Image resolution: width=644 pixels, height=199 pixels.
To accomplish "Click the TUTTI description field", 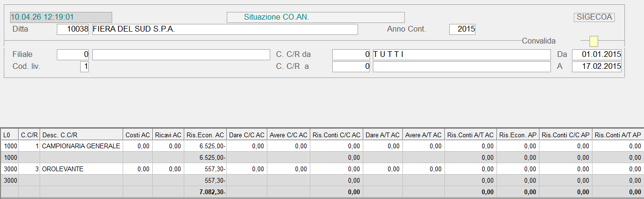I will point(461,55).
